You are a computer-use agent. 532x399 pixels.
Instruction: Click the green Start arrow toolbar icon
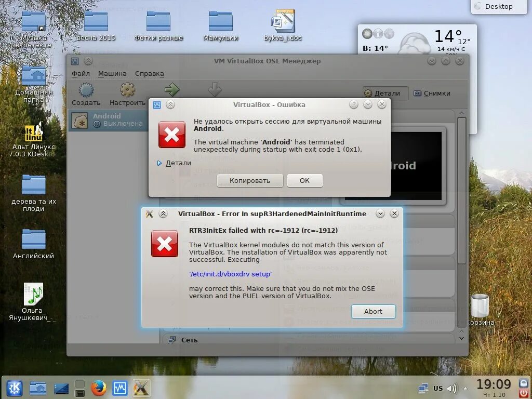pyautogui.click(x=172, y=90)
